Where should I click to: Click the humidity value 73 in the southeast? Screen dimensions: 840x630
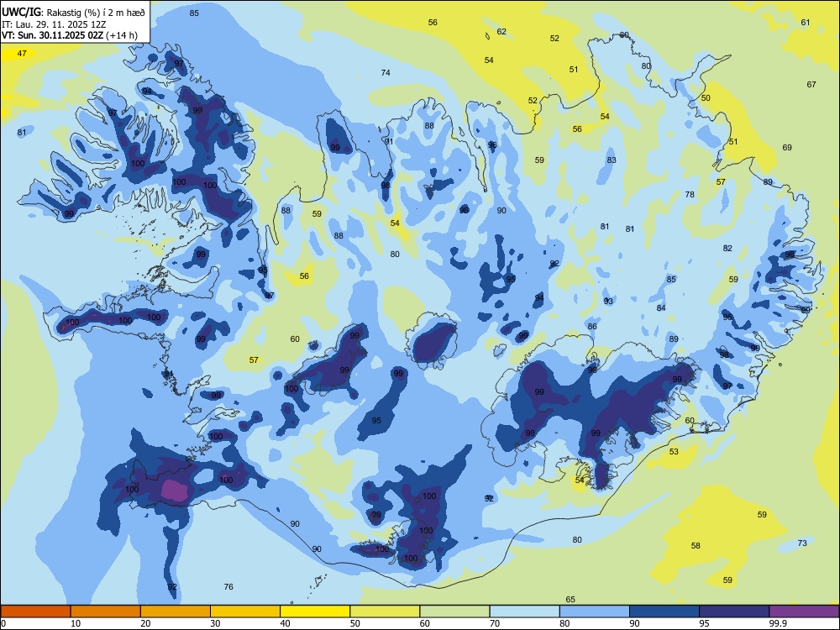point(802,543)
